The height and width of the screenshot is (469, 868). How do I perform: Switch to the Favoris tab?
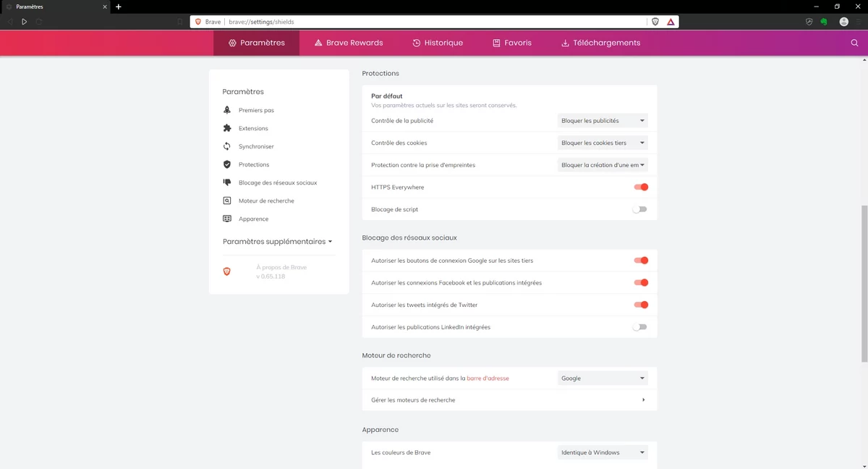512,43
